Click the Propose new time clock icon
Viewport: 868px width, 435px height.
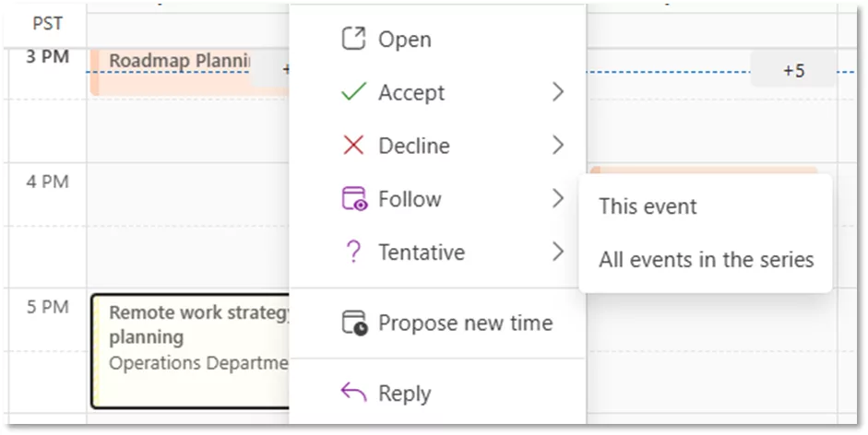pyautogui.click(x=354, y=323)
